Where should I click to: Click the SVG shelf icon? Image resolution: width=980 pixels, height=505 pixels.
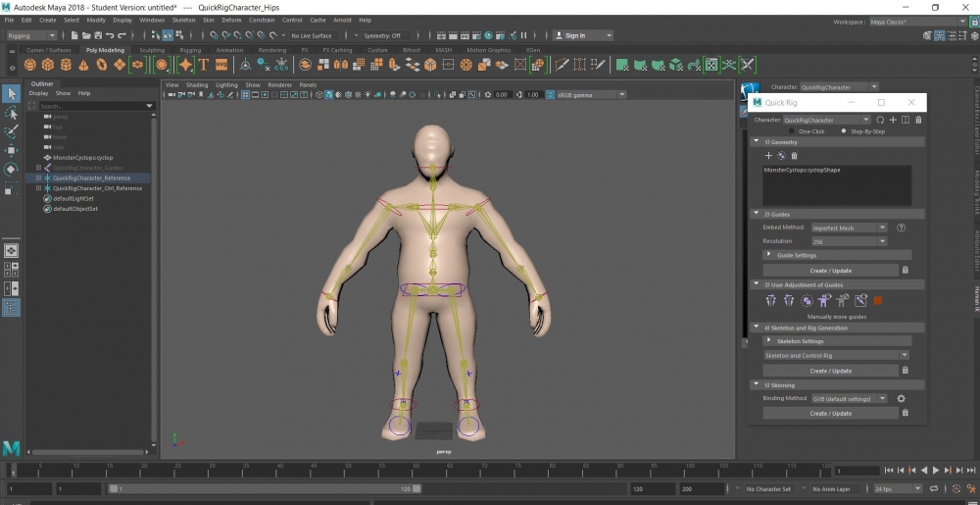[221, 65]
